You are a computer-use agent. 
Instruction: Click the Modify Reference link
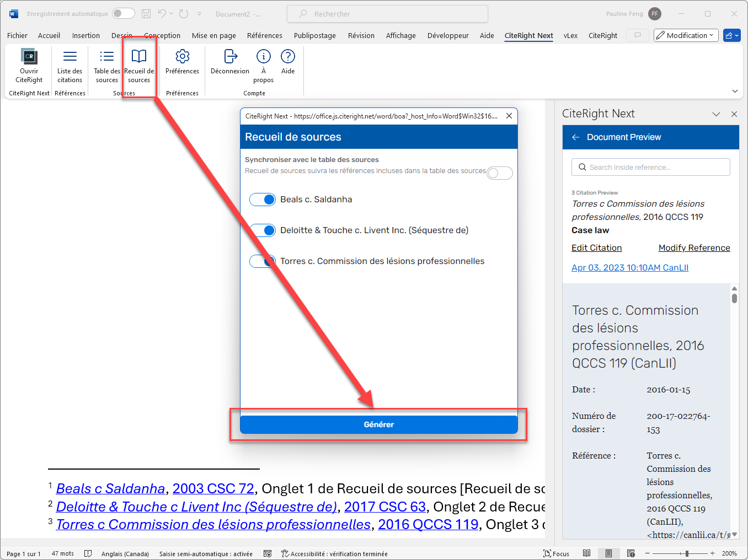(694, 248)
